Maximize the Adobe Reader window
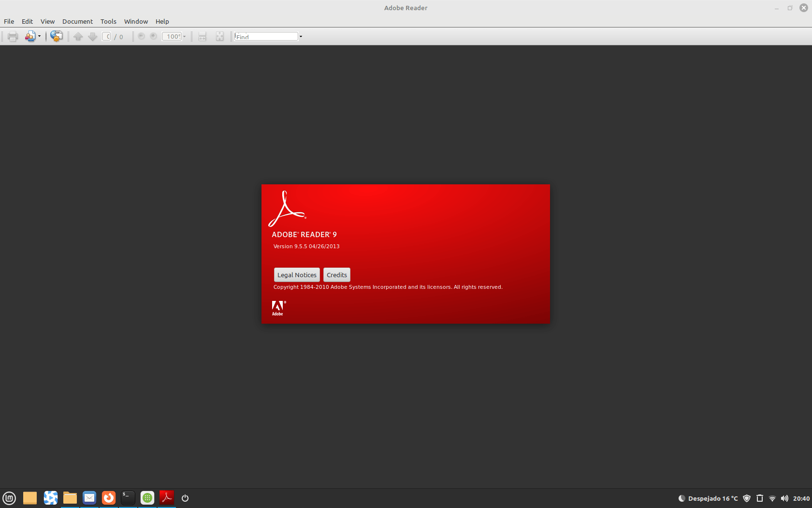The width and height of the screenshot is (812, 508). 790,8
